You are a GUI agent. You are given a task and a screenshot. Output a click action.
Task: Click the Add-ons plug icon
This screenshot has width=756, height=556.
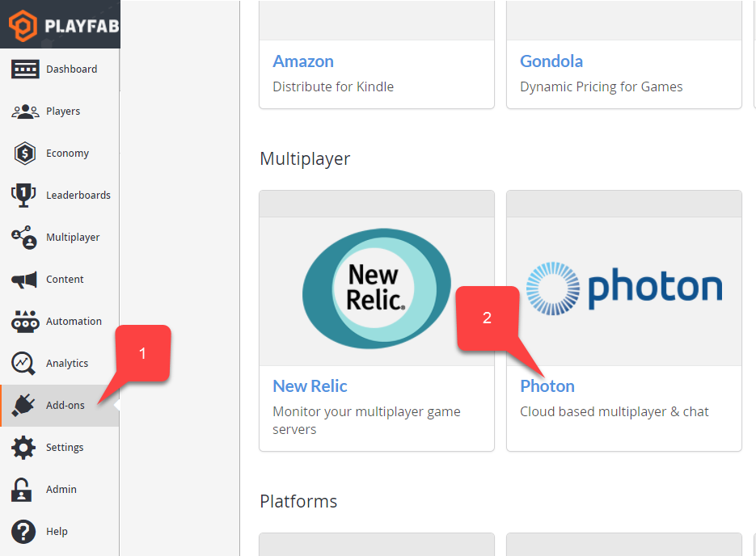(23, 405)
